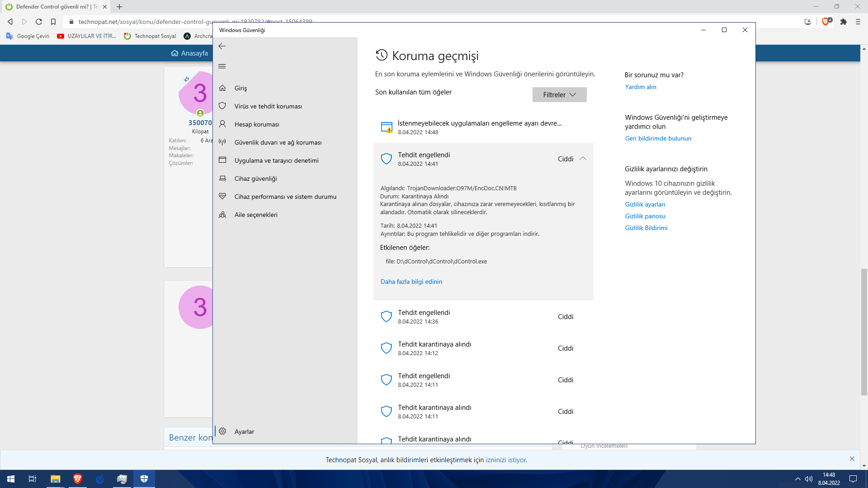Viewport: 868px width, 488px height.
Task: Open Gizlilik panosu link
Action: point(645,216)
